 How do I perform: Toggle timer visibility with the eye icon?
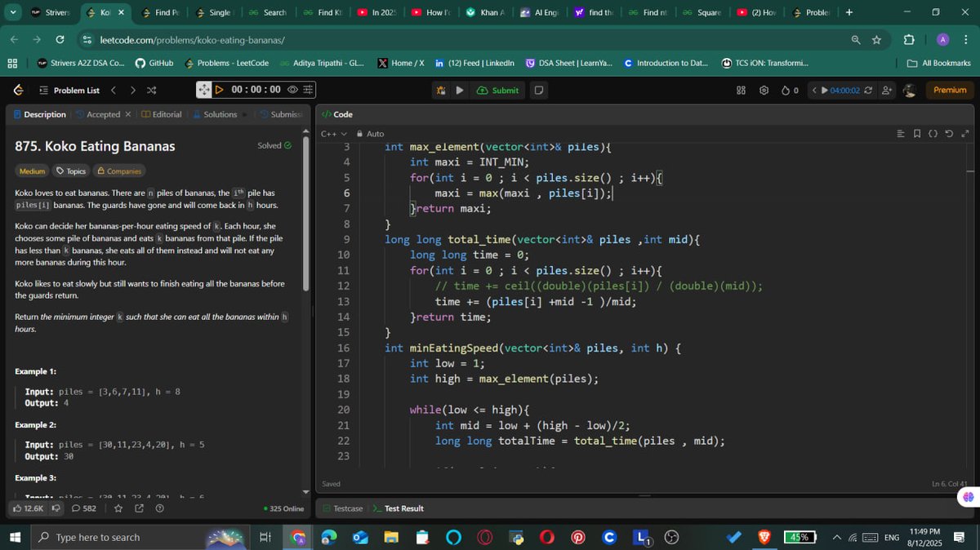[x=292, y=90]
